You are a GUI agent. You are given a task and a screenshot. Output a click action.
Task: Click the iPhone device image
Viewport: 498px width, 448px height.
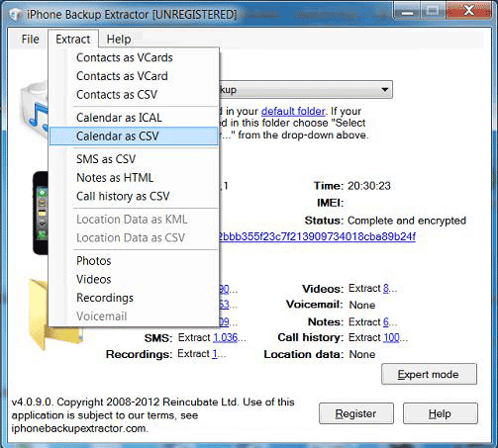[x=41, y=213]
